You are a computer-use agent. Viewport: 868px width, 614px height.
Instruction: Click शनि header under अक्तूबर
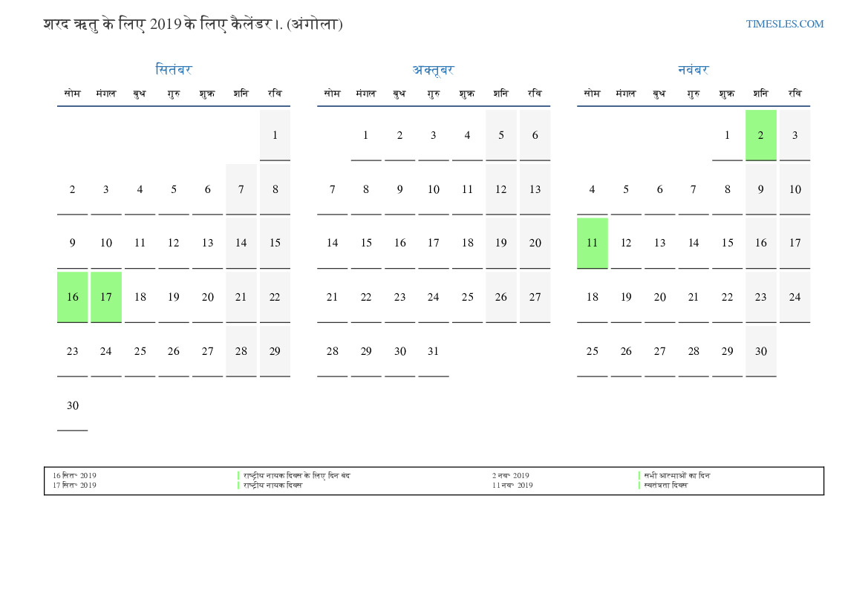501,94
